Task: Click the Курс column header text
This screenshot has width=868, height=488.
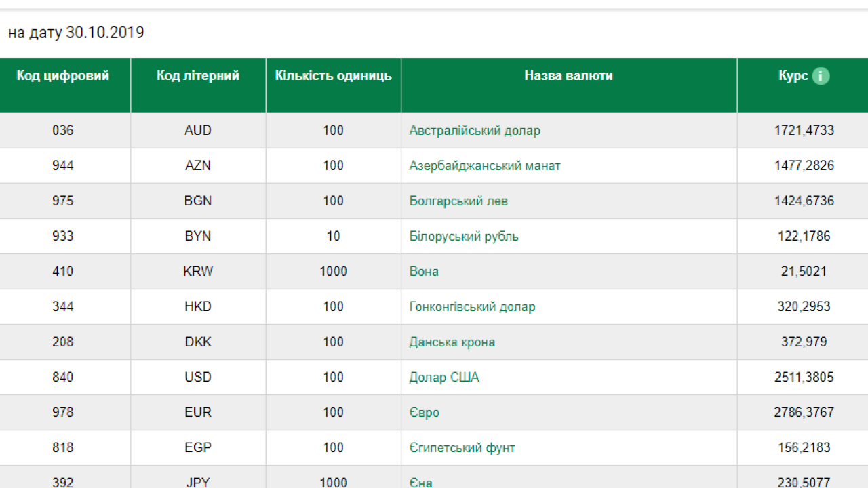Action: (x=793, y=76)
